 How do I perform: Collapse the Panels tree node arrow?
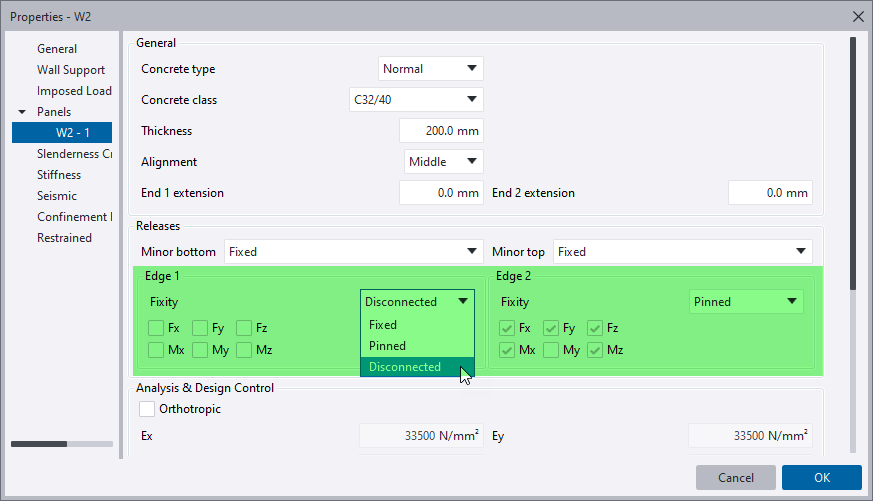click(x=22, y=112)
